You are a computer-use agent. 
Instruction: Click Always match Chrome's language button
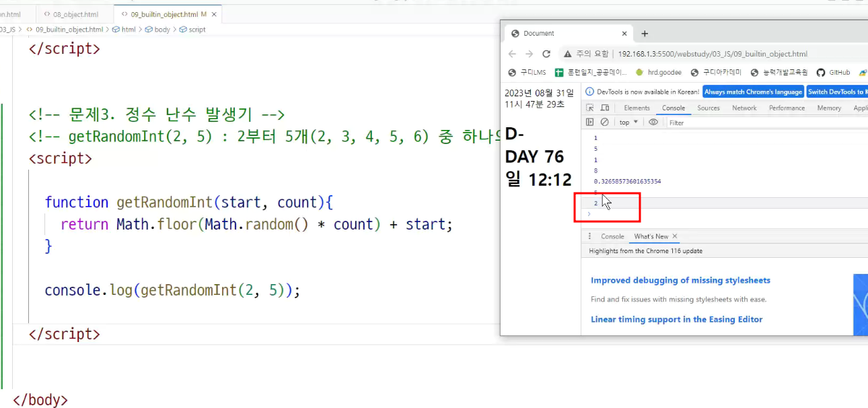pos(753,92)
